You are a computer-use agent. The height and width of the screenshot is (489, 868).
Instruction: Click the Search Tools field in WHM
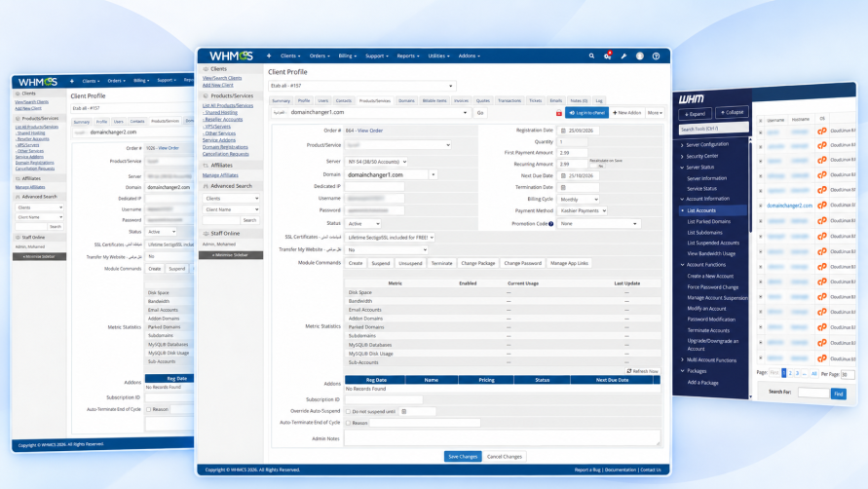point(713,129)
